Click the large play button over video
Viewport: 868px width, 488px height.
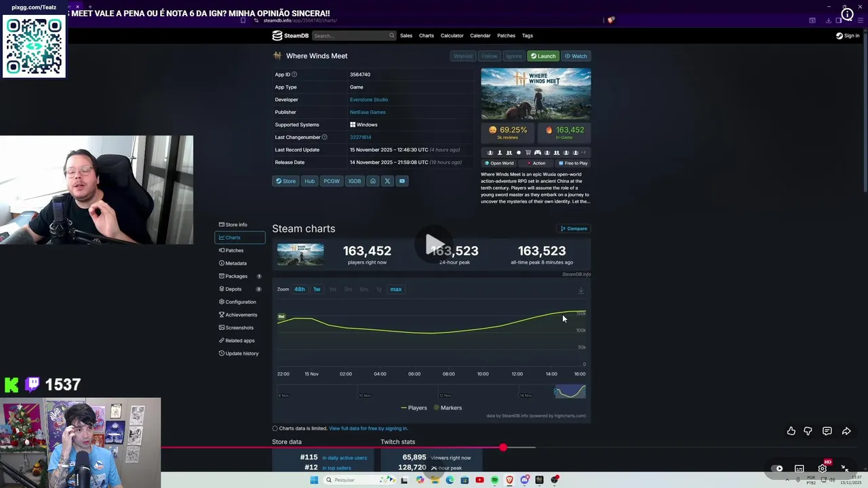434,244
